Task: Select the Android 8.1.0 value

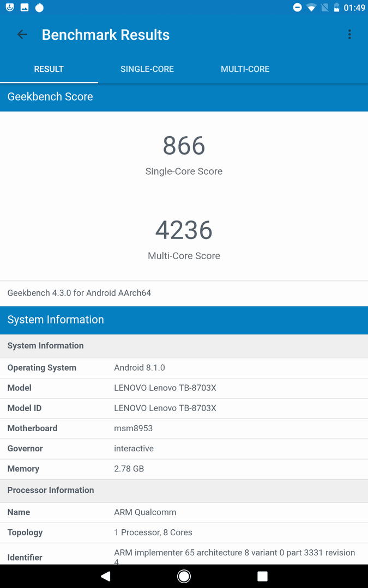Action: tap(140, 368)
